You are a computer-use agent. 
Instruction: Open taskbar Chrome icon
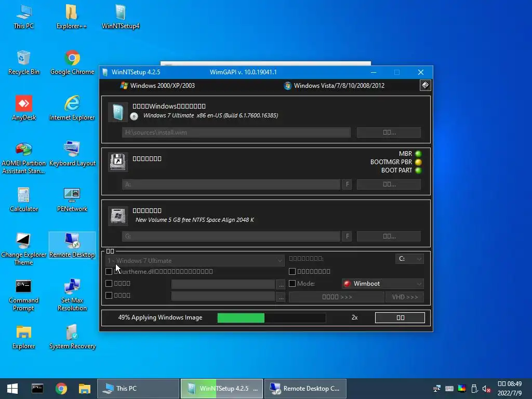[x=61, y=389]
